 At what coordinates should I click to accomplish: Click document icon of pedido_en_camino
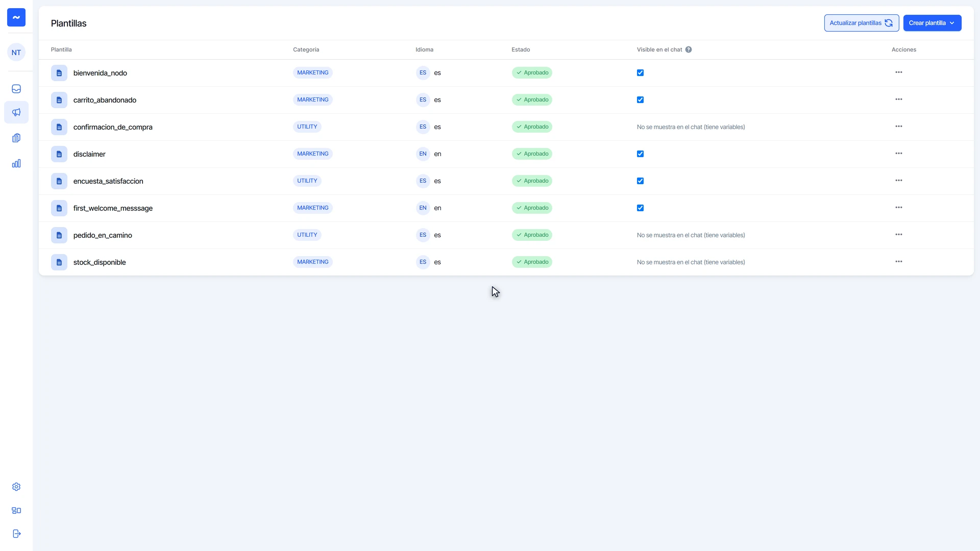59,235
